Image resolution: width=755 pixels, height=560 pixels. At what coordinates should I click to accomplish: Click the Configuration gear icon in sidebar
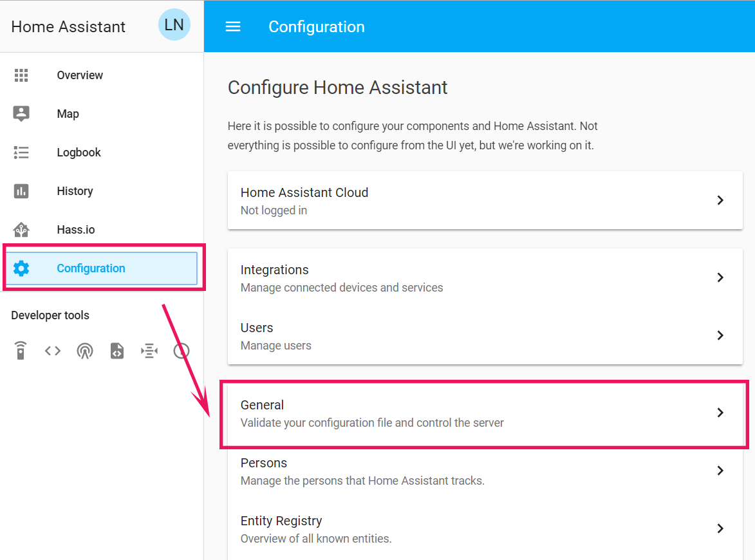(21, 268)
